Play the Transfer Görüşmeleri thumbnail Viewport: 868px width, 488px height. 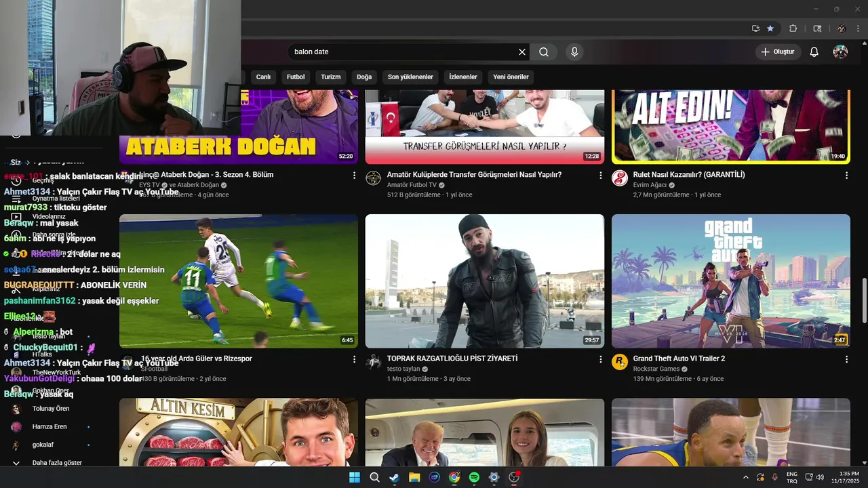click(x=485, y=127)
